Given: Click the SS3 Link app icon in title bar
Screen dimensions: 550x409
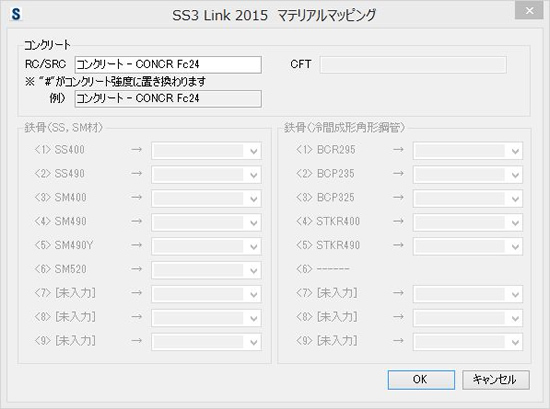Looking at the screenshot, I should 16,14.
